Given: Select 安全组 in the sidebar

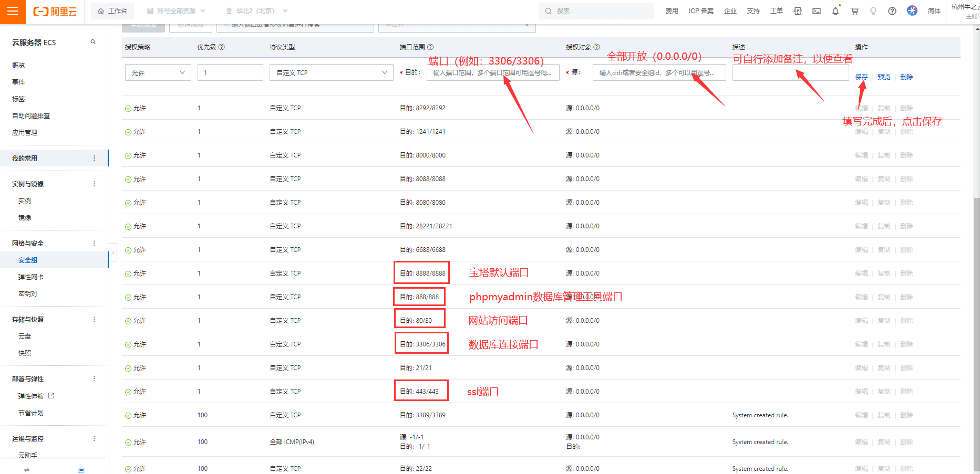Looking at the screenshot, I should pyautogui.click(x=28, y=260).
